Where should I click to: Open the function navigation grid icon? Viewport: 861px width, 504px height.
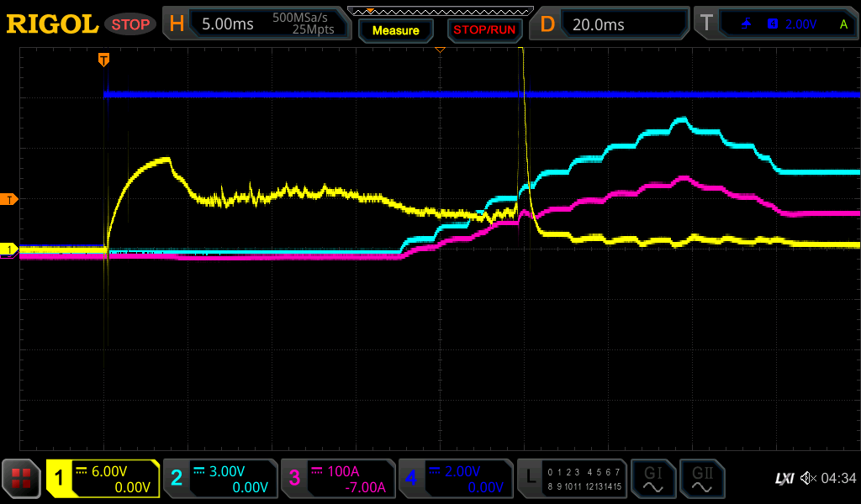tap(22, 479)
